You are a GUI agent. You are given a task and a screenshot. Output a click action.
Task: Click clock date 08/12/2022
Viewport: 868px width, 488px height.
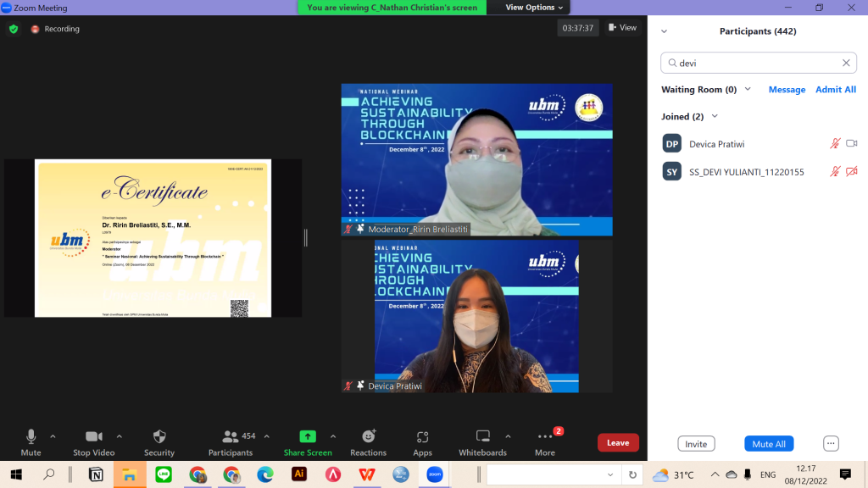coord(805,481)
